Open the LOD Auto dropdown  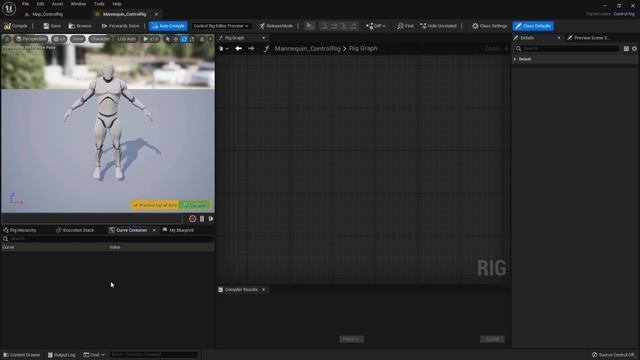126,39
